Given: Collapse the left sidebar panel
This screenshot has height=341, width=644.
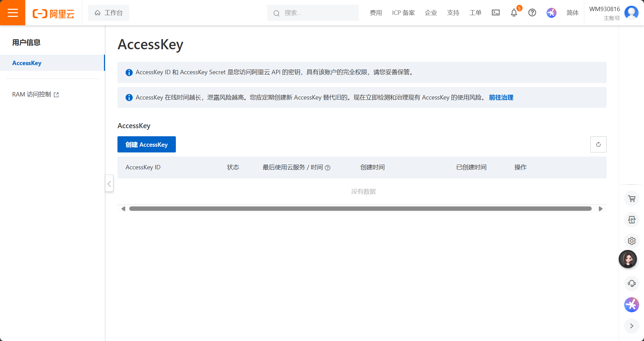Looking at the screenshot, I should point(109,183).
